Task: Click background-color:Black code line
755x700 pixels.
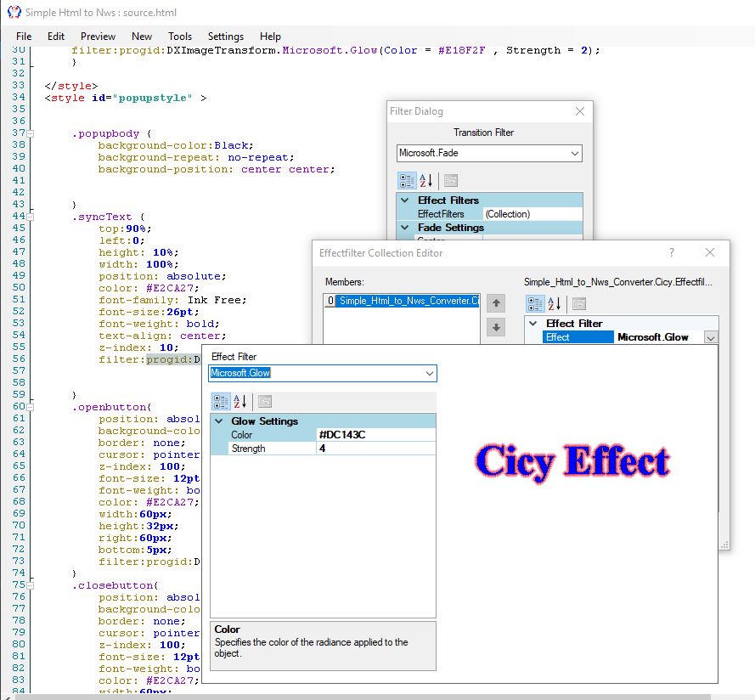Action: tap(176, 145)
